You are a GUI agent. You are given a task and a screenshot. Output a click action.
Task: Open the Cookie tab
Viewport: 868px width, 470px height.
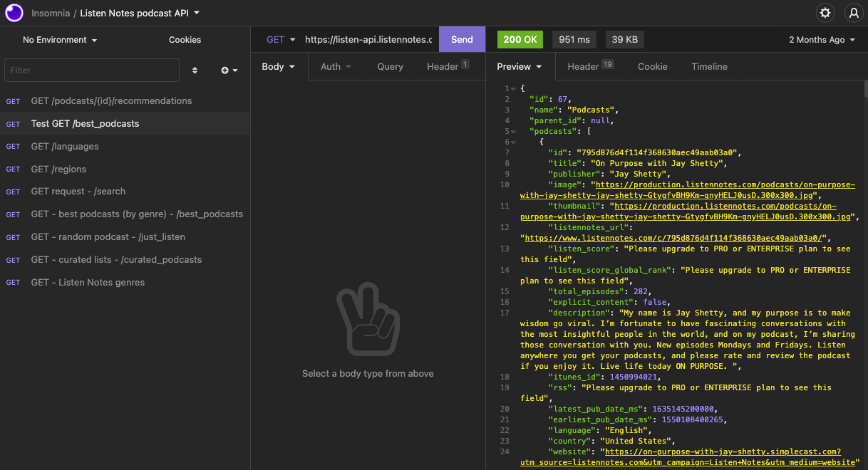[x=652, y=66]
